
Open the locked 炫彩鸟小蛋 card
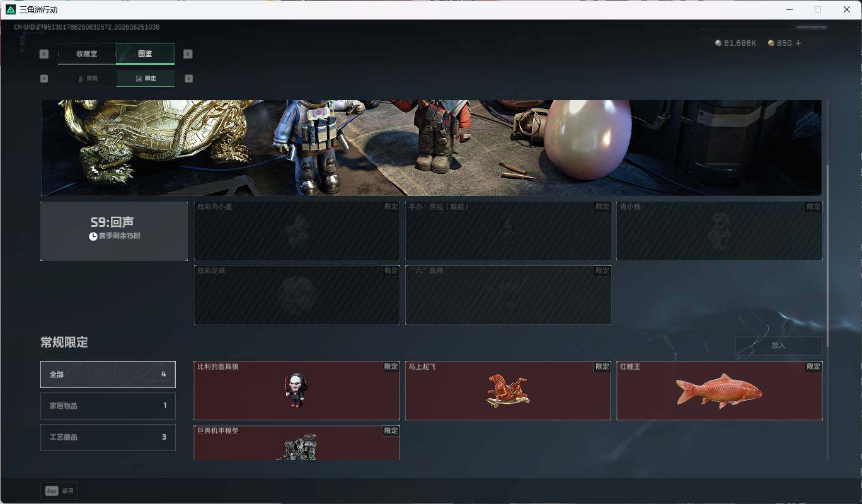(297, 231)
